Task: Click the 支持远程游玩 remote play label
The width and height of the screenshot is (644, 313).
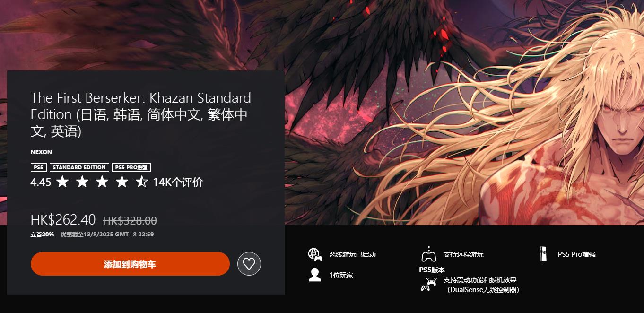Action: [463, 254]
